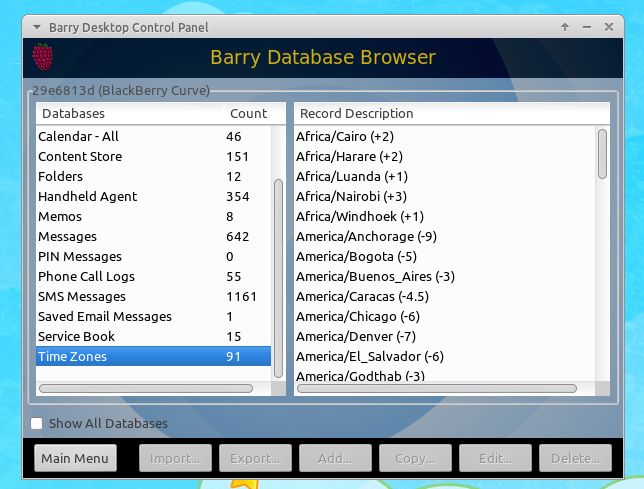Screen dimensions: 644x489
Task: Click the Main Menu button
Action: tap(75, 458)
